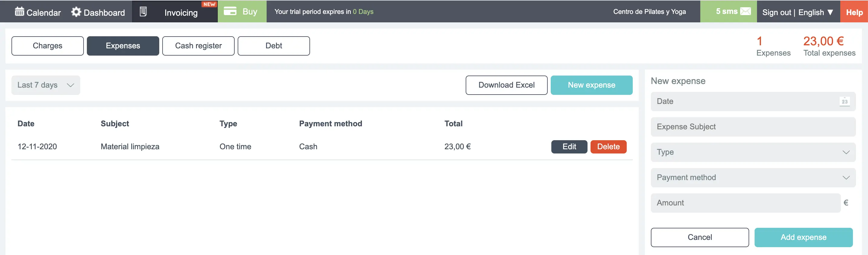Click the Add expense button

803,237
